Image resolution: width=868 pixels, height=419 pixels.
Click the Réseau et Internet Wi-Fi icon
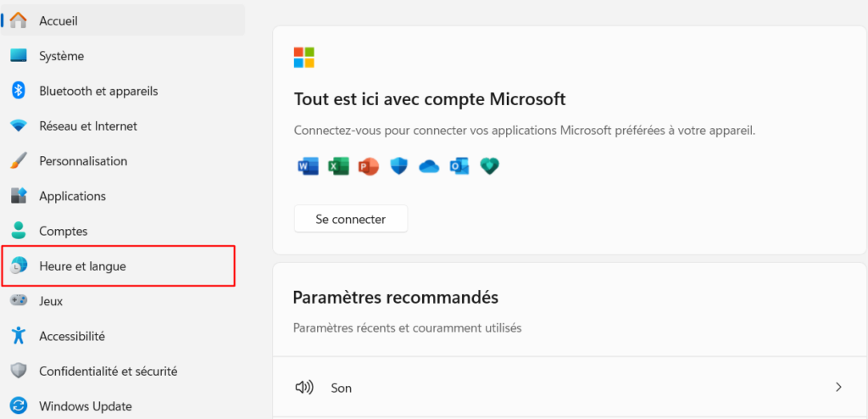[19, 126]
